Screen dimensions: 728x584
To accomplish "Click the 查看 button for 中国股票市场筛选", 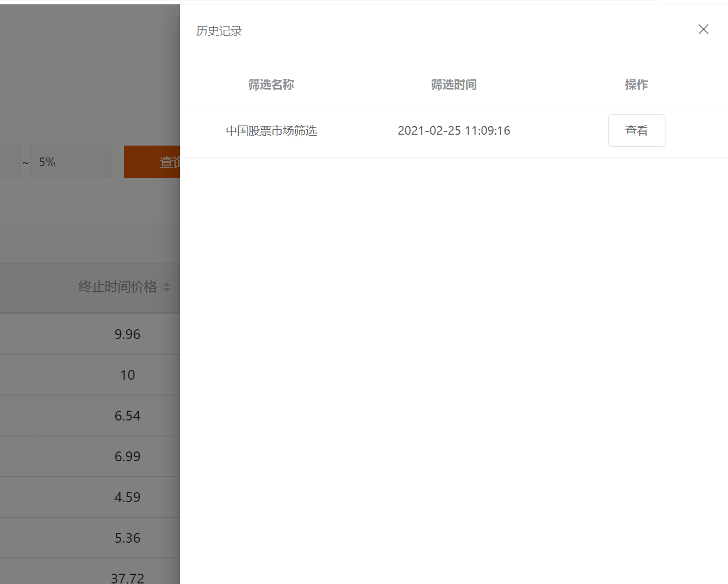I will (636, 130).
